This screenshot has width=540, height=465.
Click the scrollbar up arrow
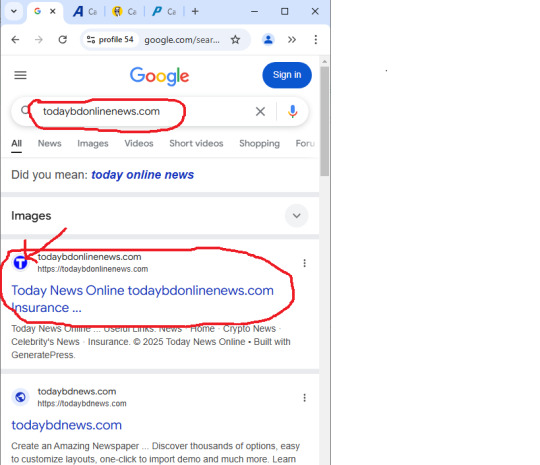coord(324,62)
